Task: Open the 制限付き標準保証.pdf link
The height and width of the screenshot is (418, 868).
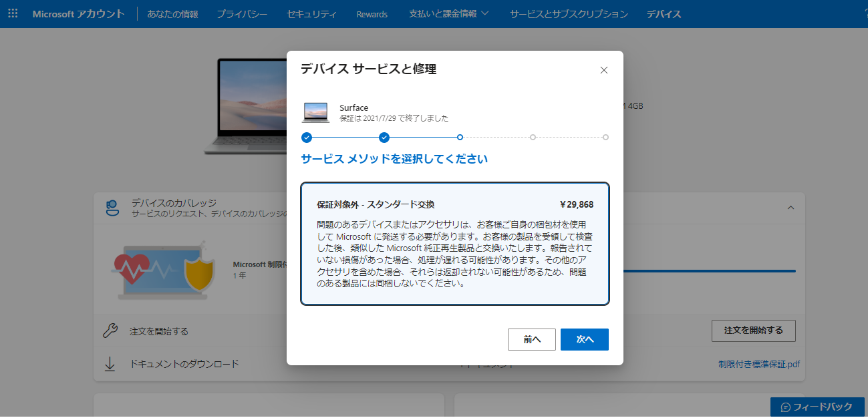Action: click(x=759, y=365)
